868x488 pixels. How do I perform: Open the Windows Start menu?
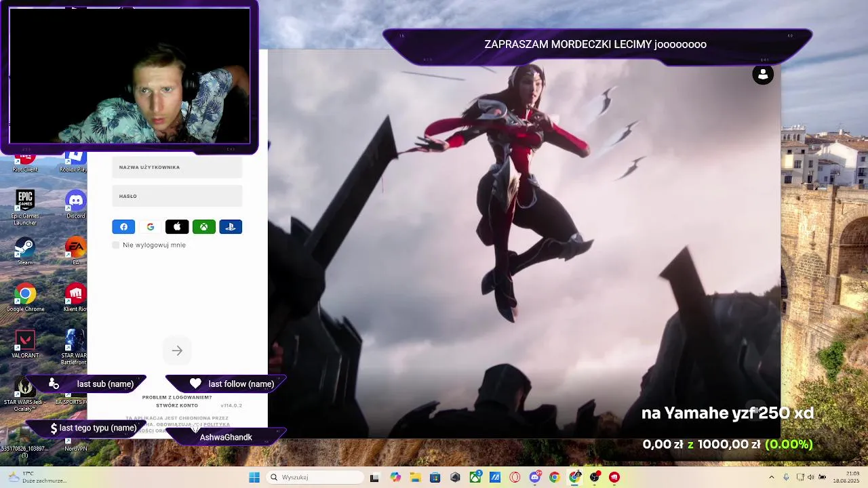click(x=254, y=477)
